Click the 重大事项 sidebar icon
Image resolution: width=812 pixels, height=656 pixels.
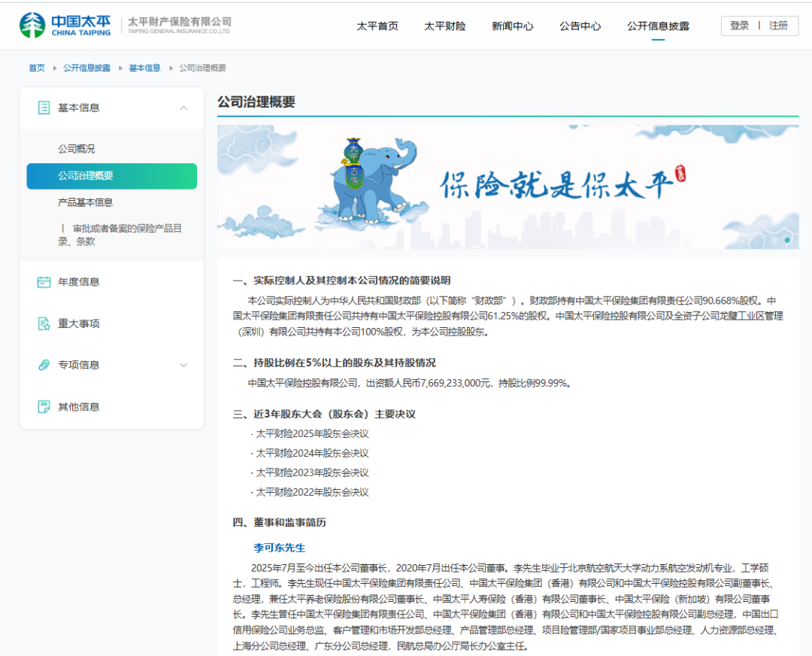[x=44, y=323]
